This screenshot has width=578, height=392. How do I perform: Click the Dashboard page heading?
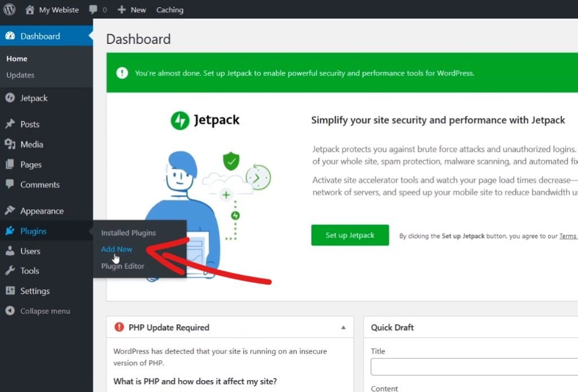pos(138,39)
